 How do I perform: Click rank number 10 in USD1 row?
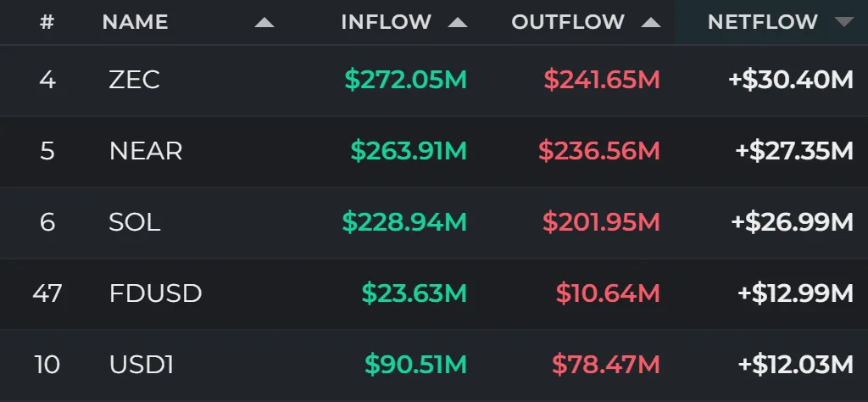click(47, 365)
